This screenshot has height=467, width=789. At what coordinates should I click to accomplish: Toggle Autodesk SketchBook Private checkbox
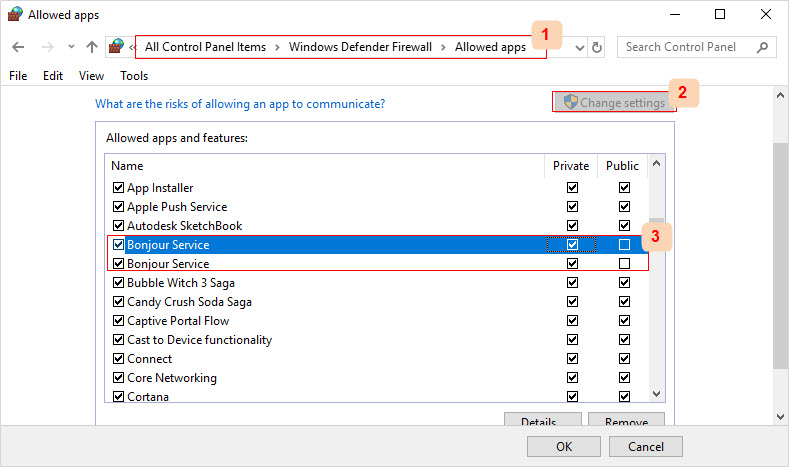pos(573,225)
